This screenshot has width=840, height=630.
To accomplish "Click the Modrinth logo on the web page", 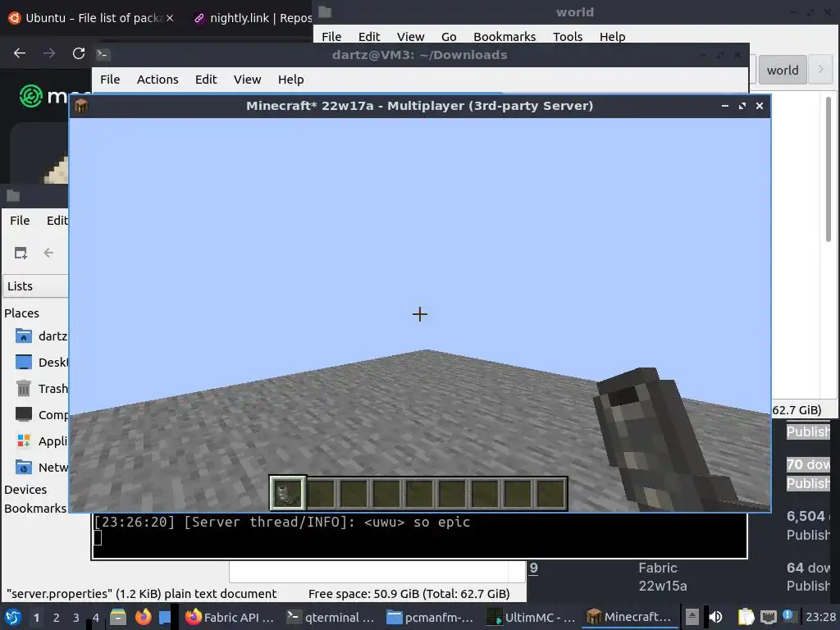I will [44, 97].
